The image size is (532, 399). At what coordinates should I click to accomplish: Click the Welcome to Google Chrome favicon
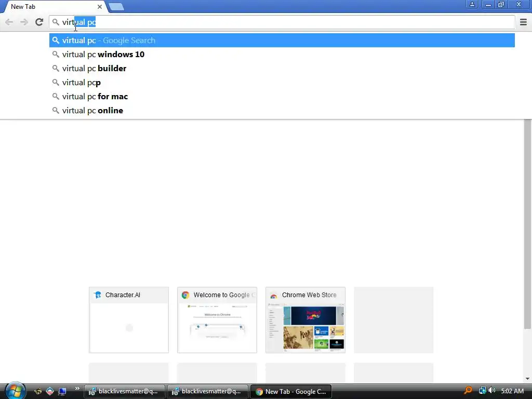(x=185, y=295)
